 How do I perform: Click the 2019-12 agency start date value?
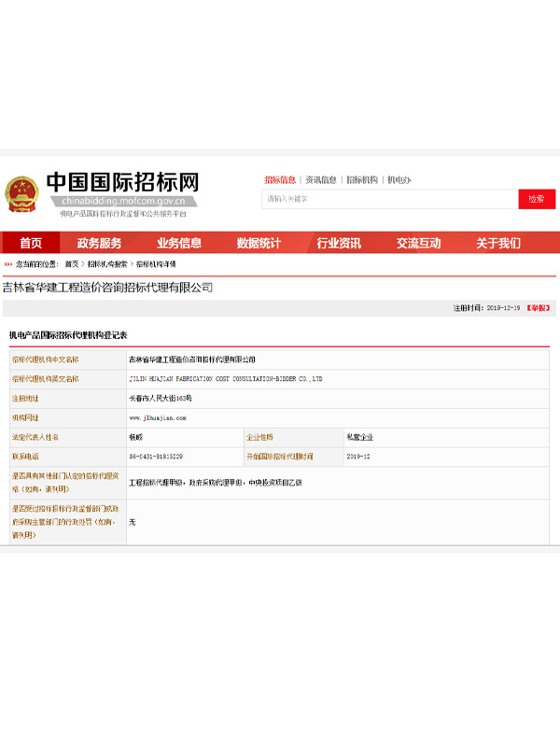[358, 457]
